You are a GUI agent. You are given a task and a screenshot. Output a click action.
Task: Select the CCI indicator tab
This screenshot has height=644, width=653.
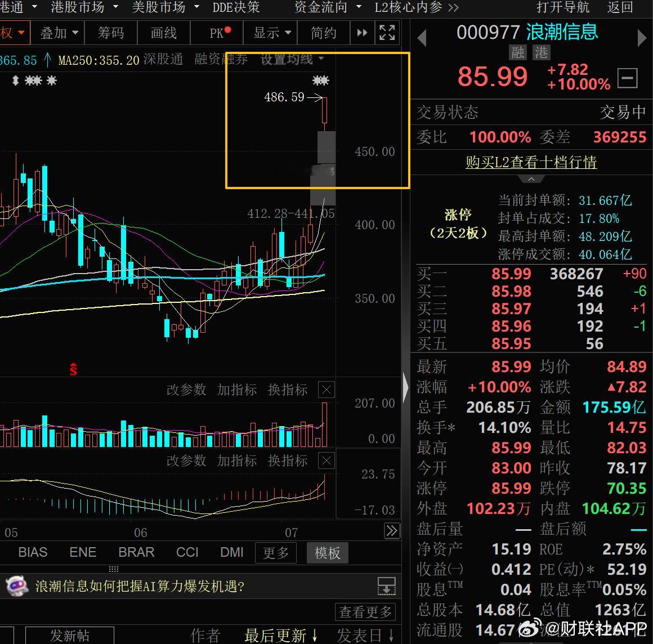(187, 552)
